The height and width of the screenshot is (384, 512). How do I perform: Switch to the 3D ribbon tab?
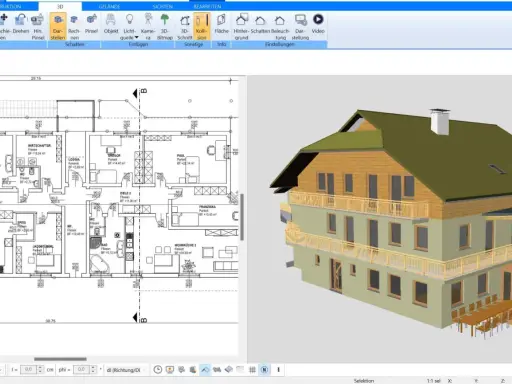pyautogui.click(x=60, y=6)
